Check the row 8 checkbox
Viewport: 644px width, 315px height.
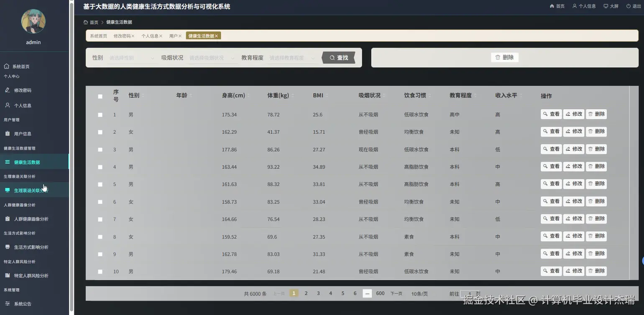100,237
